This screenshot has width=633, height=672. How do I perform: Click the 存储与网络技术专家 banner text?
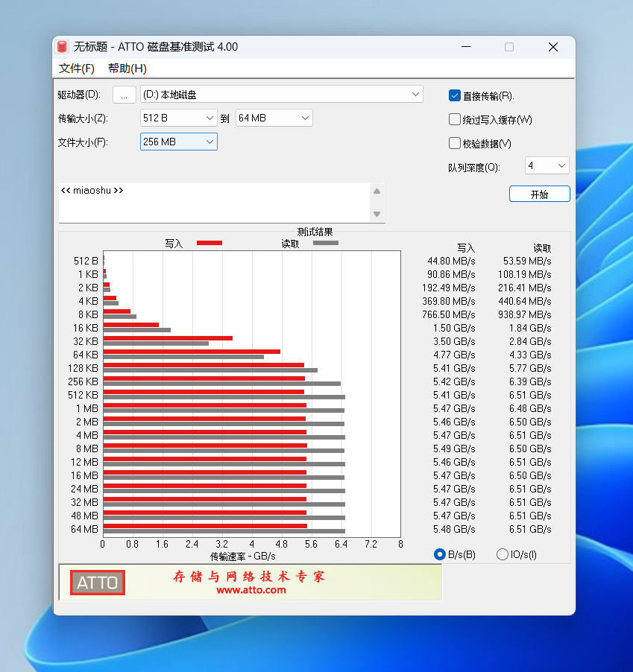pos(249,577)
